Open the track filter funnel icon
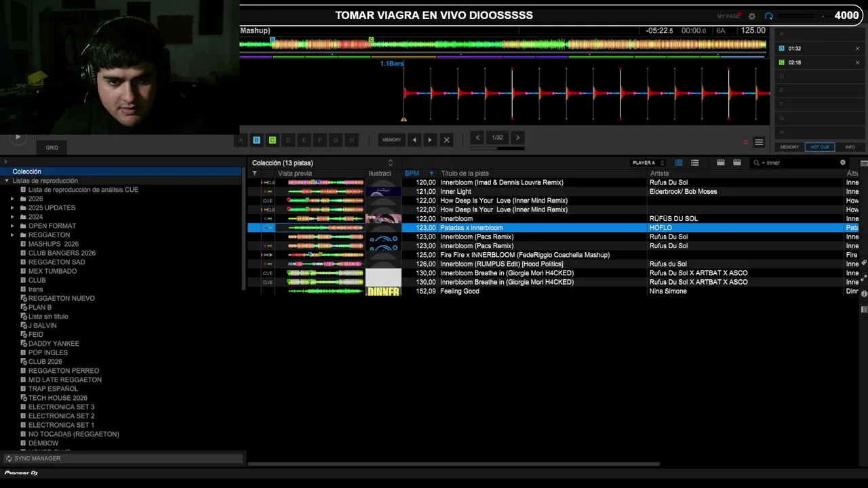Screen dimensions: 868x488 click(254, 174)
